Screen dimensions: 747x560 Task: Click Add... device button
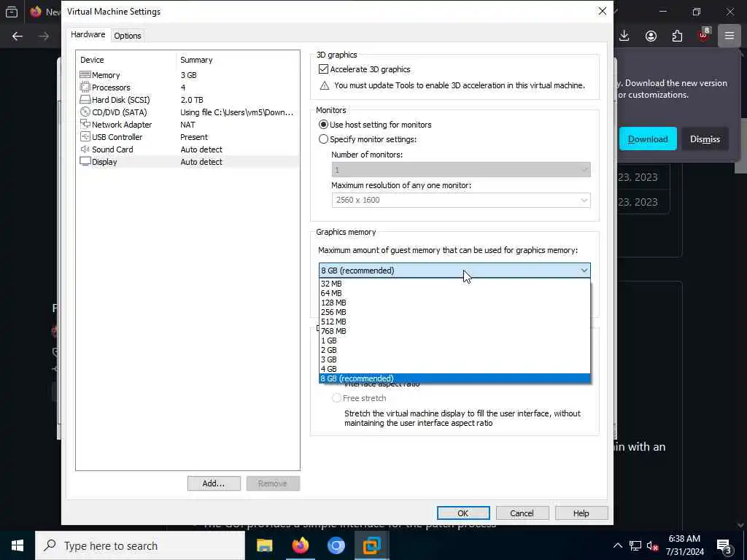coord(214,483)
